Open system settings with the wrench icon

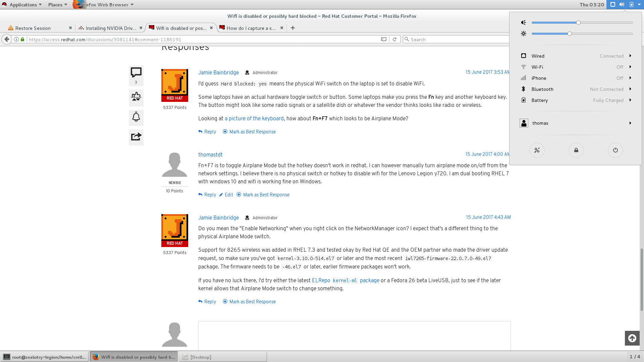coord(537,150)
